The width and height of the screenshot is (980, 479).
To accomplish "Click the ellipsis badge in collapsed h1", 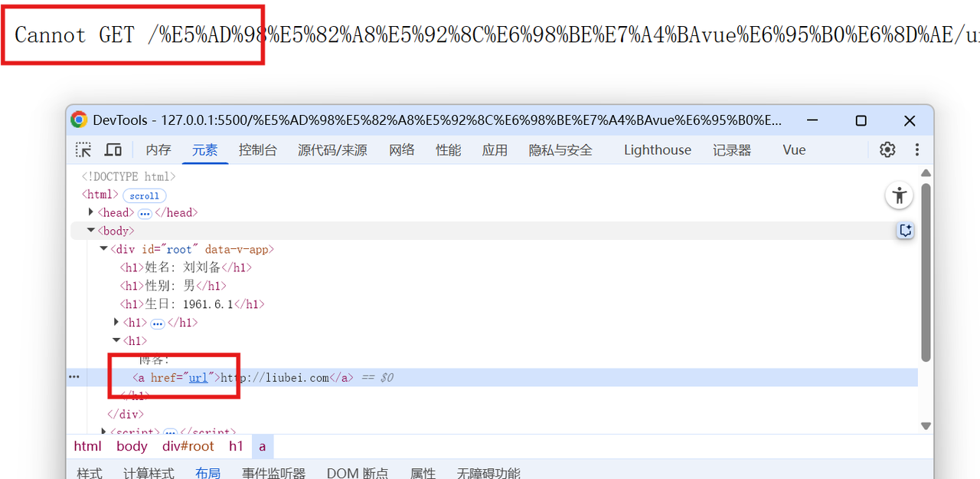I will [x=158, y=323].
